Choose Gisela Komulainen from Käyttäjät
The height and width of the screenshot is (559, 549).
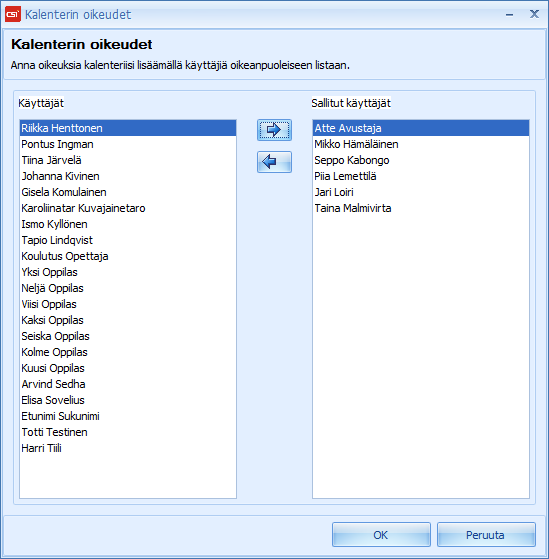pyautogui.click(x=128, y=192)
